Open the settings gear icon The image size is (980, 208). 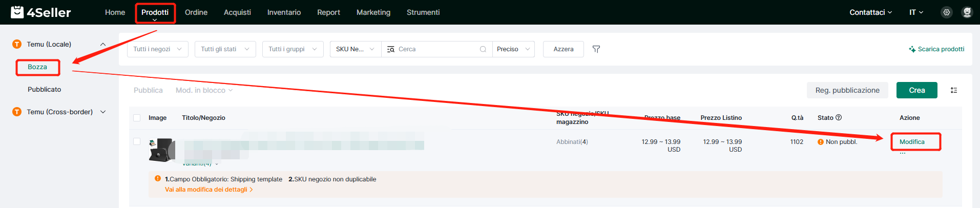[947, 12]
